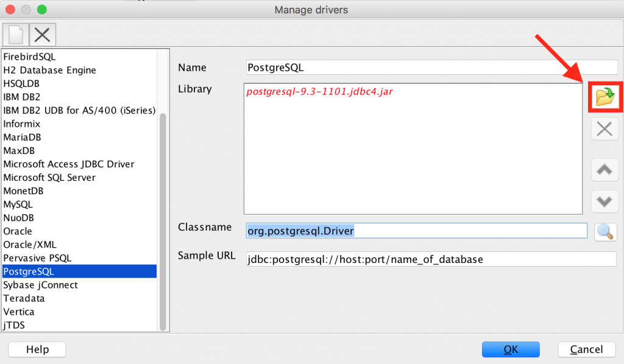Open file browser to add a driver jar
Screen dimensions: 624x364
coord(604,97)
